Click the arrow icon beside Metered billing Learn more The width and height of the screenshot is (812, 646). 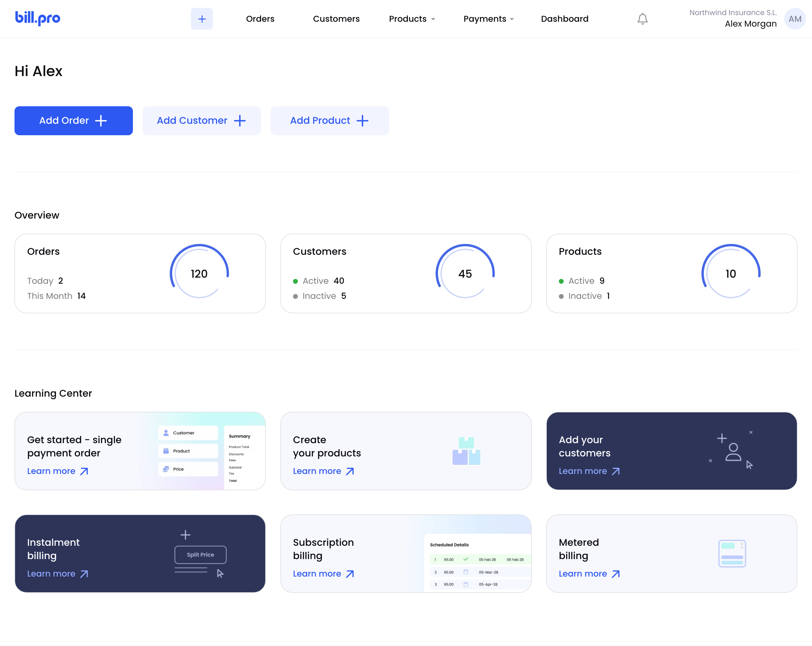point(616,574)
